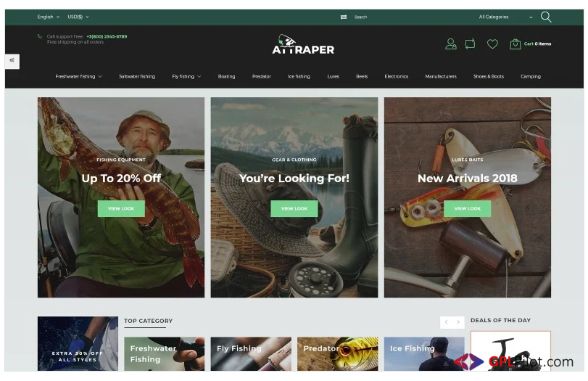Screen dimensions: 588x381
Task: Click the previous arrow in Top Category carousel
Action: (x=446, y=322)
